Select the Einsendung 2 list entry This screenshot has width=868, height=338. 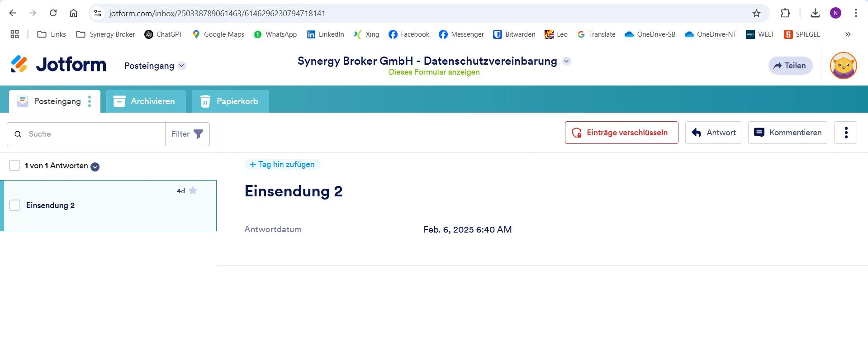click(108, 205)
